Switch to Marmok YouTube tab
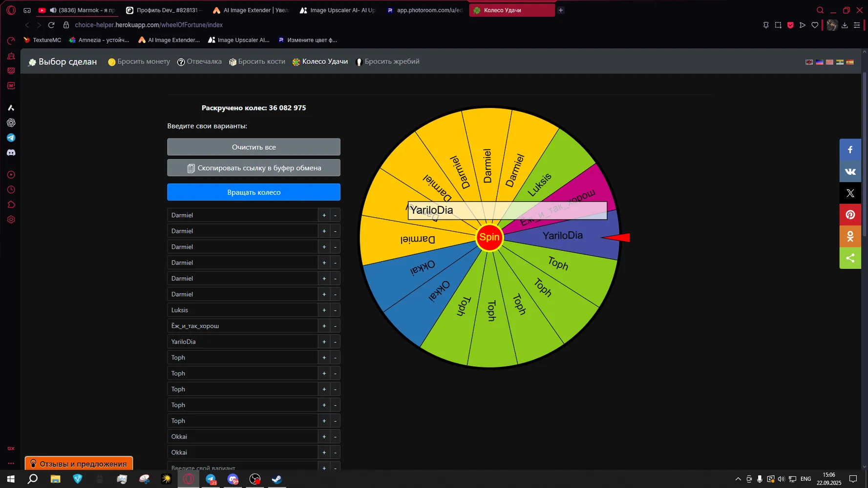The height and width of the screenshot is (488, 868). 78,10
